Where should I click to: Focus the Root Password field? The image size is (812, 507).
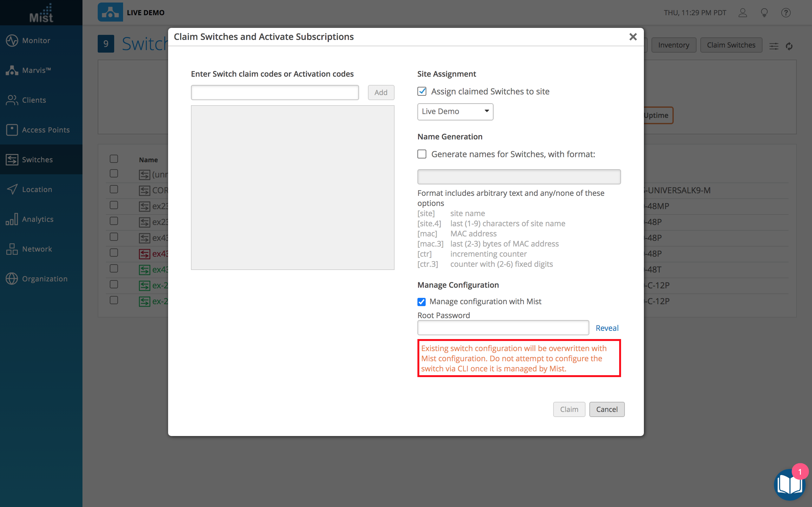coord(503,328)
